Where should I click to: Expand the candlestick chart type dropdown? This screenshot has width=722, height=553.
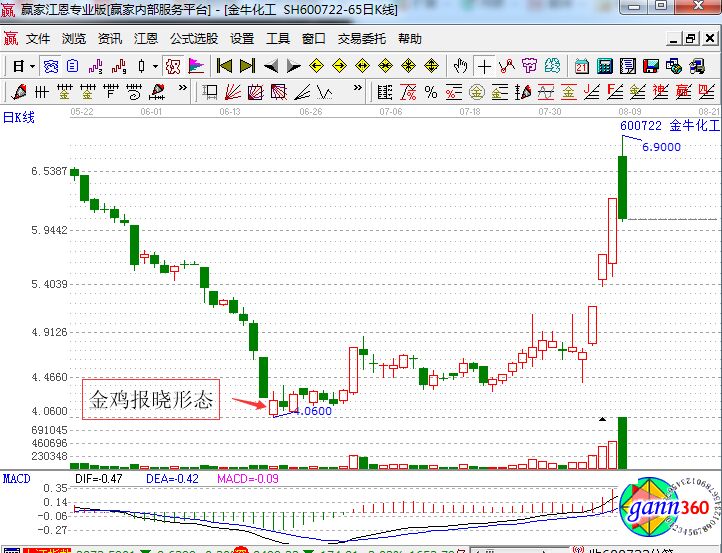[x=155, y=67]
